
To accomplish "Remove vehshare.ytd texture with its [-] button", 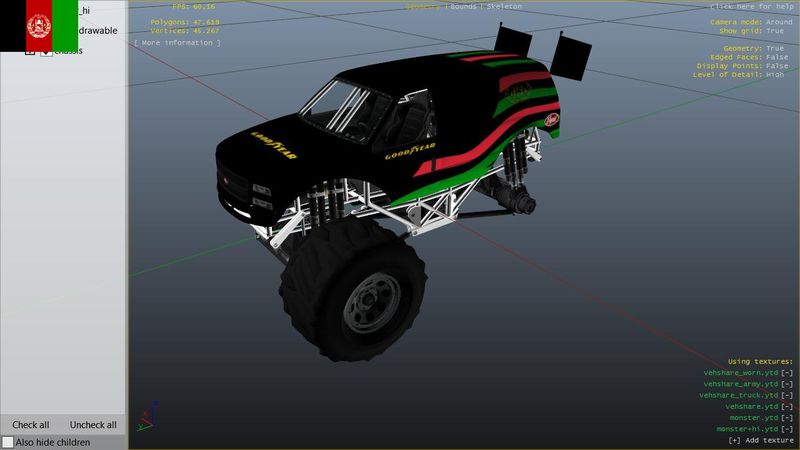I will pos(787,407).
